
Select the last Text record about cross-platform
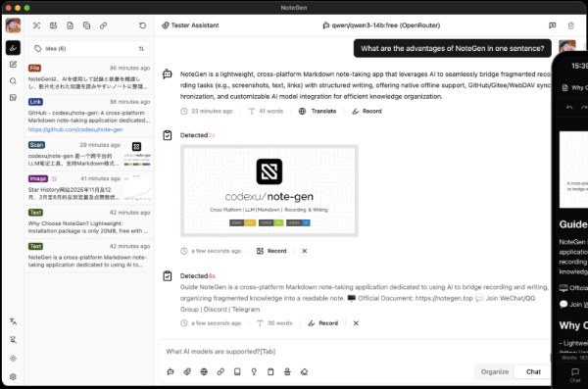89,255
